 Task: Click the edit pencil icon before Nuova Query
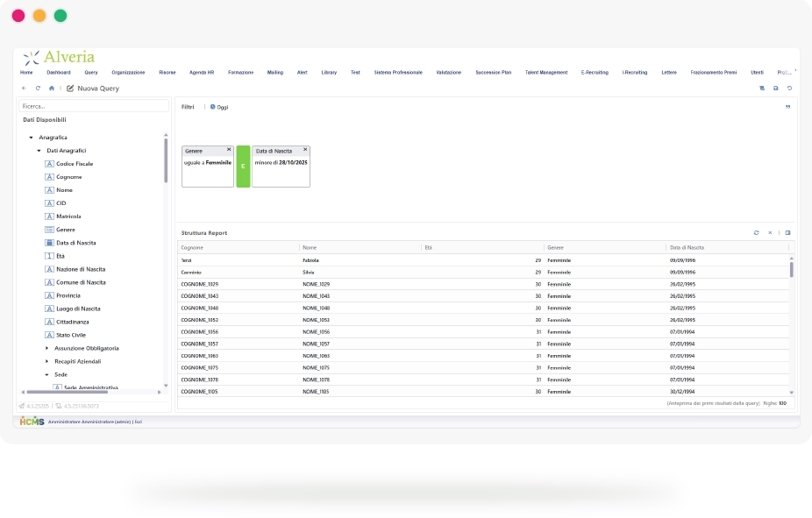coord(70,89)
